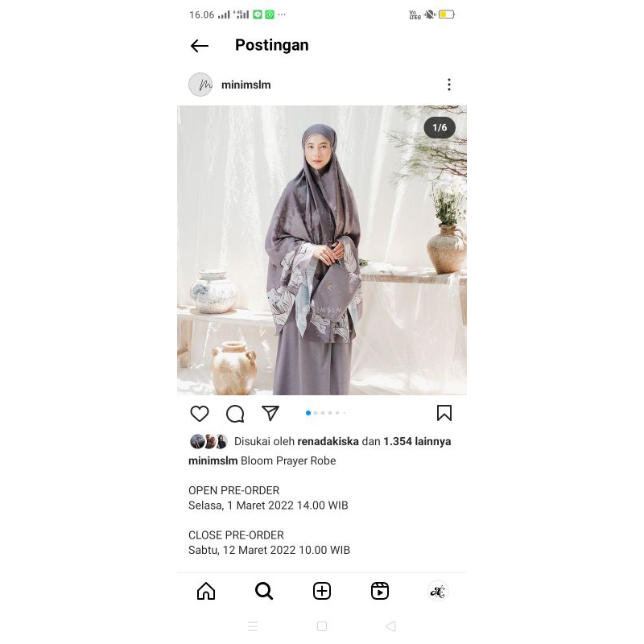Viewport: 644px width, 644px height.
Task: Go to Home tab in bottom navigation
Action: tap(206, 592)
